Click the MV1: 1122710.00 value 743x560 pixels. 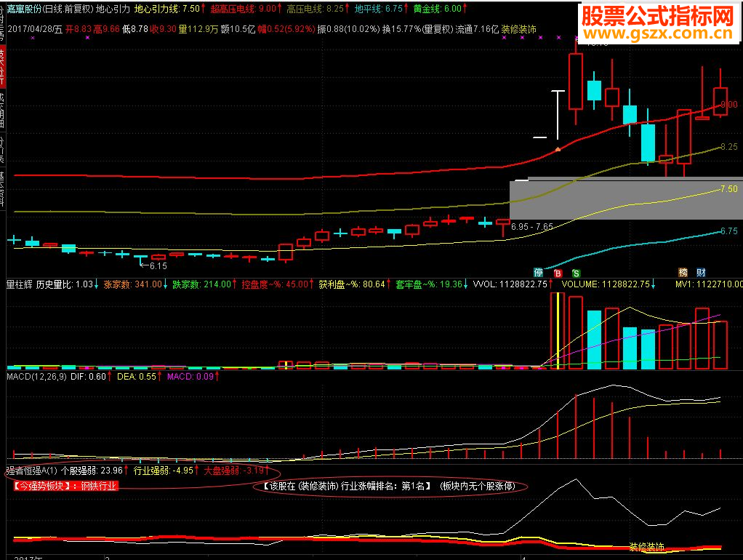click(709, 284)
